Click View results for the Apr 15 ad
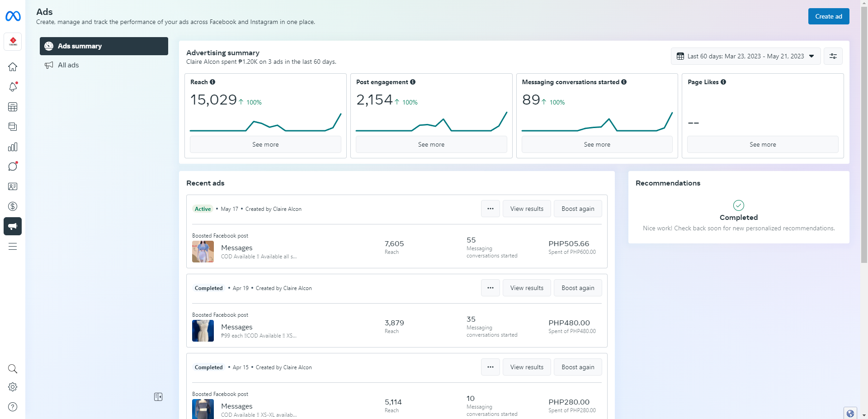 click(x=527, y=367)
